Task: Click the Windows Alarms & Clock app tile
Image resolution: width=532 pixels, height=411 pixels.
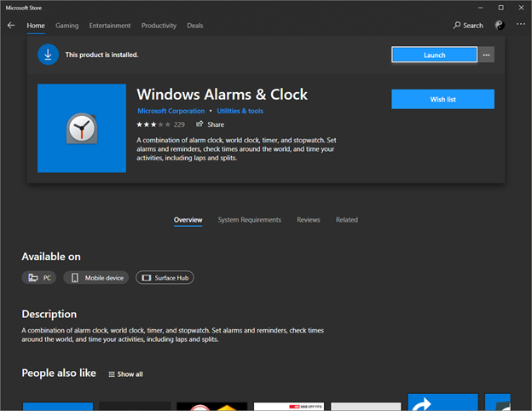Action: coord(82,128)
